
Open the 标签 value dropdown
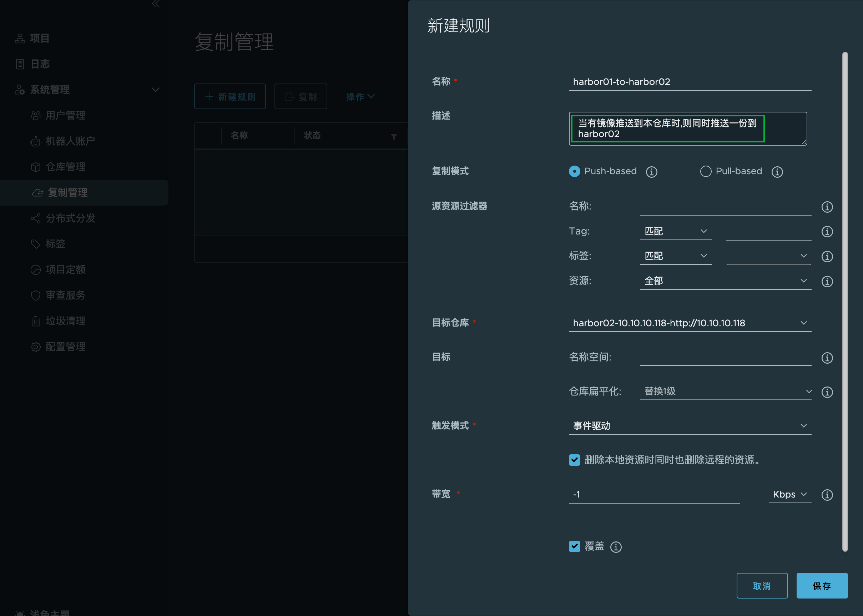pos(768,256)
